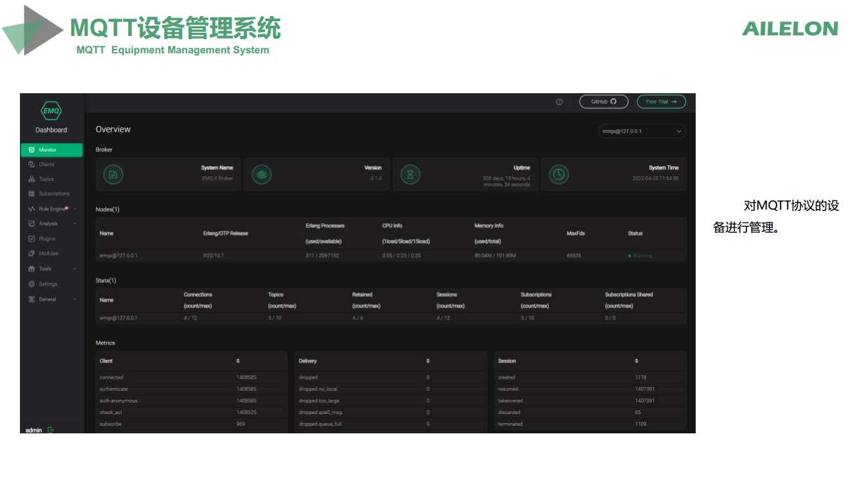Click the dropped.no_local metric row
This screenshot has width=868, height=488.
tap(390, 389)
